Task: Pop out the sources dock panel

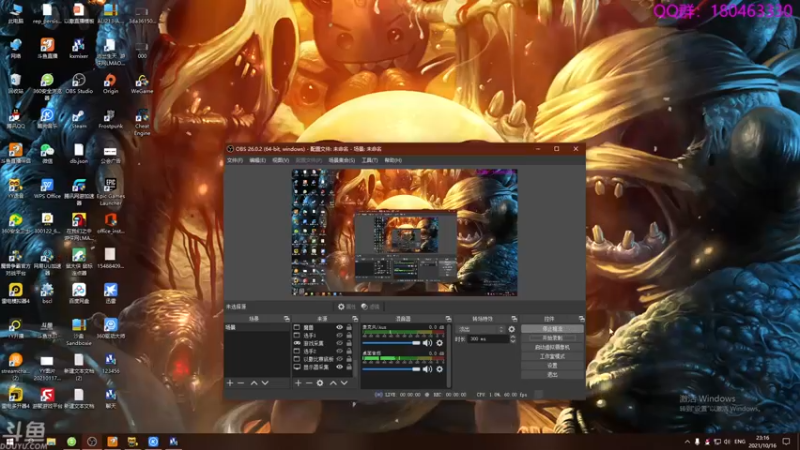Action: (x=355, y=318)
